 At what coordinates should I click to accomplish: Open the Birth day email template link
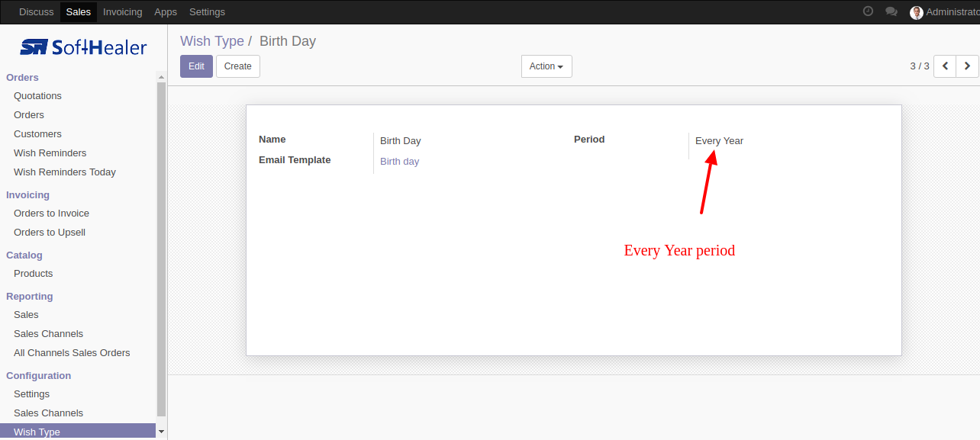[x=400, y=162]
